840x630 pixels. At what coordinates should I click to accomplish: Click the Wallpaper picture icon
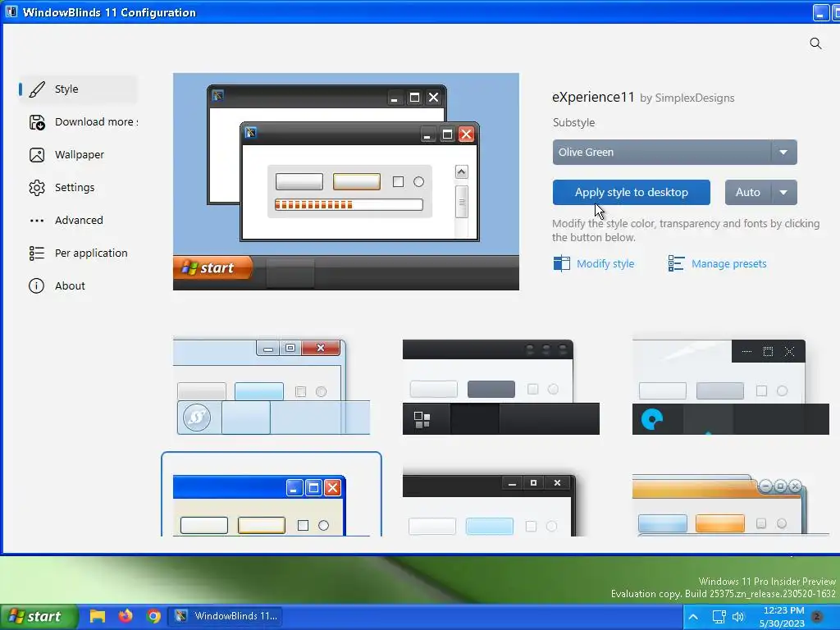[x=36, y=155]
